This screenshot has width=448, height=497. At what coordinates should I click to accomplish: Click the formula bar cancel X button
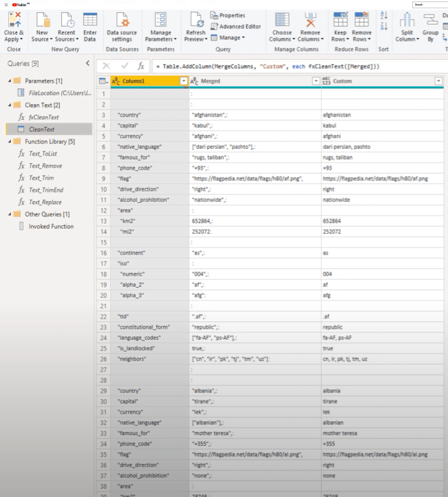105,65
